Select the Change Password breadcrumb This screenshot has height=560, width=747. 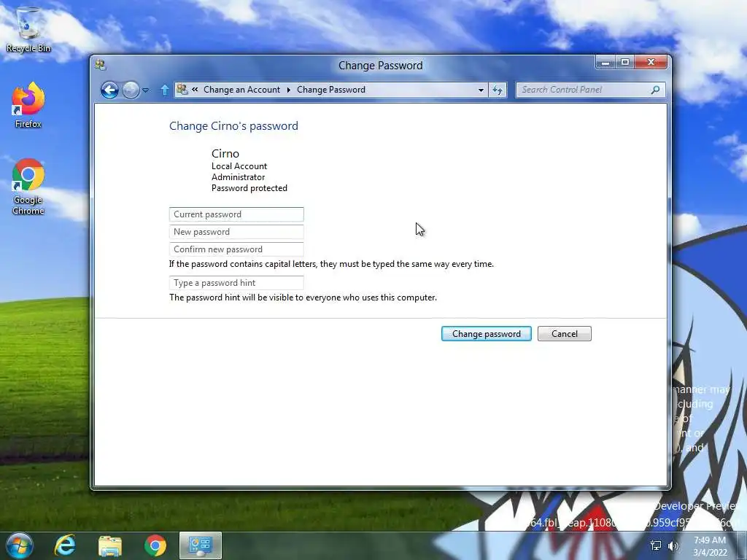(331, 90)
